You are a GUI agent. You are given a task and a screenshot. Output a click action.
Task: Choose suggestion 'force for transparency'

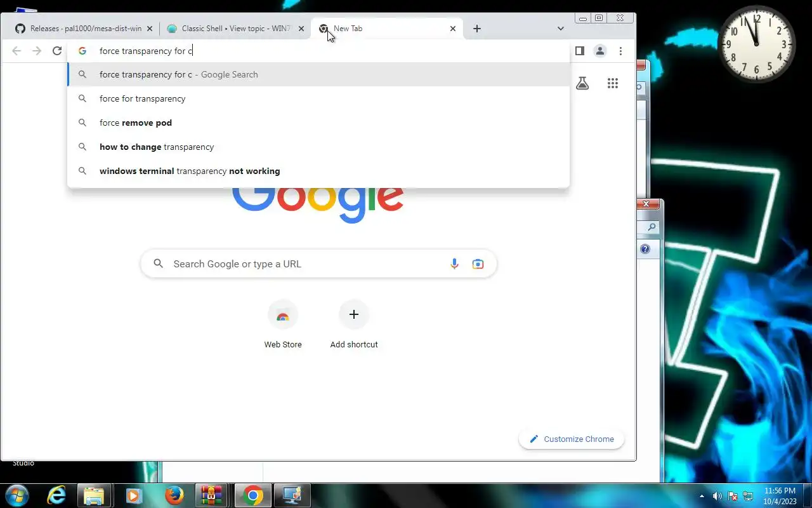[318, 98]
